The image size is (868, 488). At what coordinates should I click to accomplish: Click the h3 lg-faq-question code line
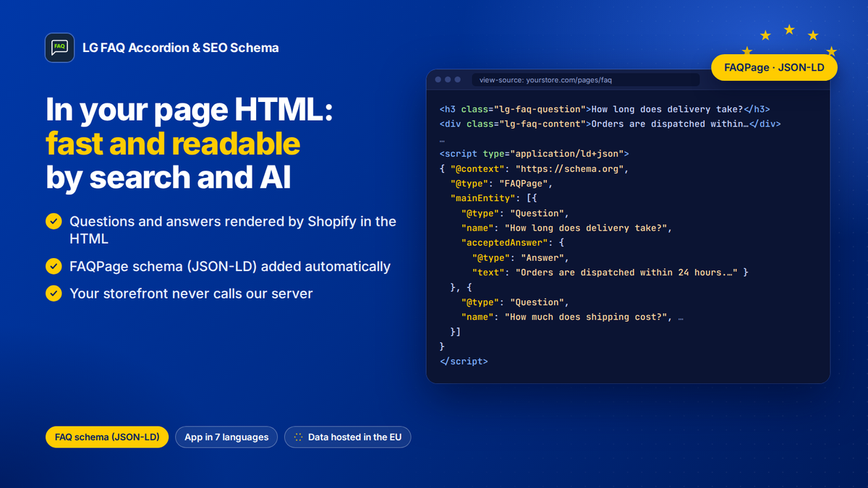[605, 109]
